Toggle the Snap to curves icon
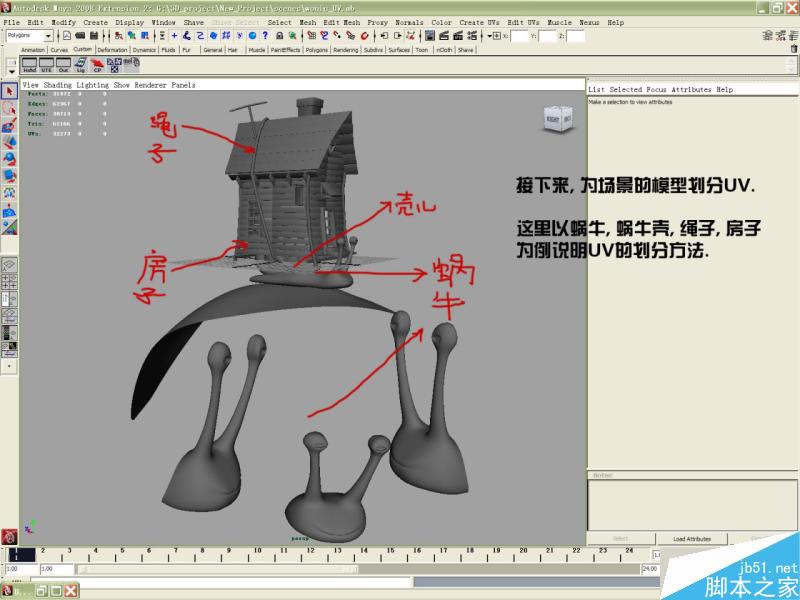The height and width of the screenshot is (600, 800). [x=324, y=36]
